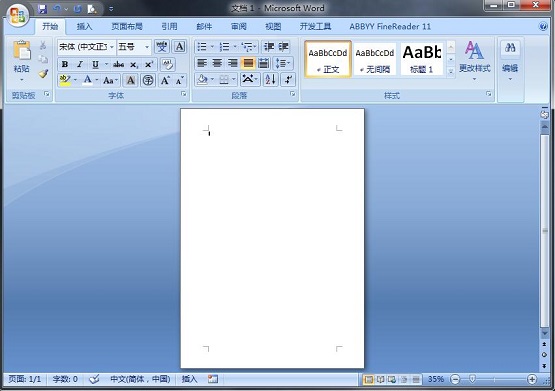Click the Increase Indent icon
The width and height of the screenshot is (555, 391).
pos(283,47)
